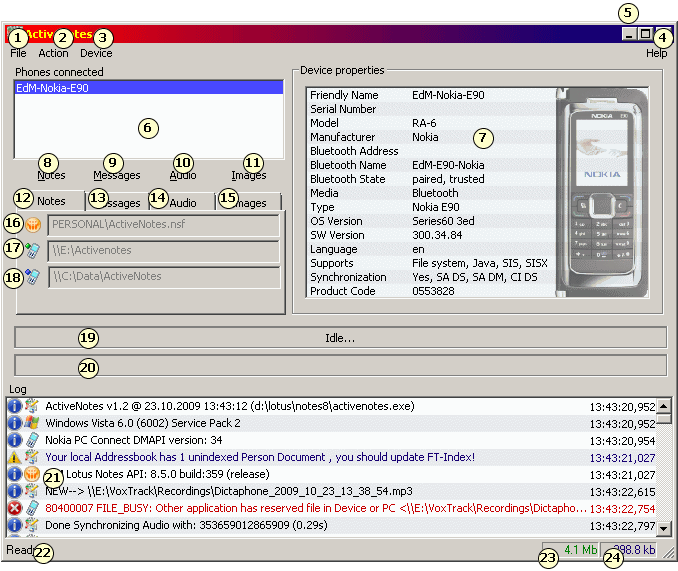The image size is (678, 571).
Task: Click the empty progress bar below Idle
Action: [340, 366]
